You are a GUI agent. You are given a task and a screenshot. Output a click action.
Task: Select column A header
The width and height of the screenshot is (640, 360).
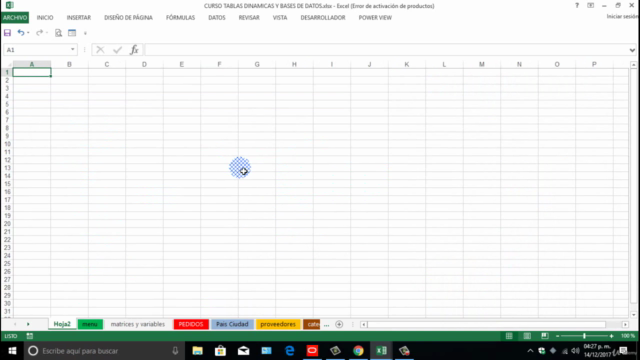tap(32, 64)
